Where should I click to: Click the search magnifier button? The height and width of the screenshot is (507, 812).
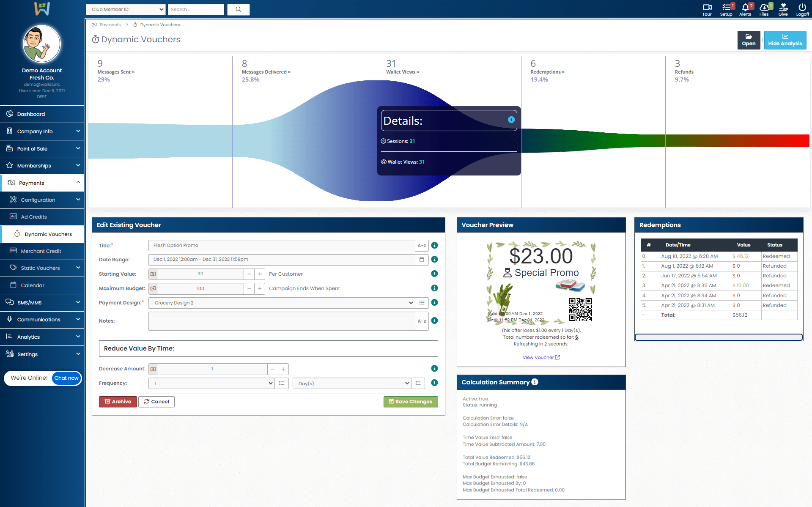click(239, 9)
